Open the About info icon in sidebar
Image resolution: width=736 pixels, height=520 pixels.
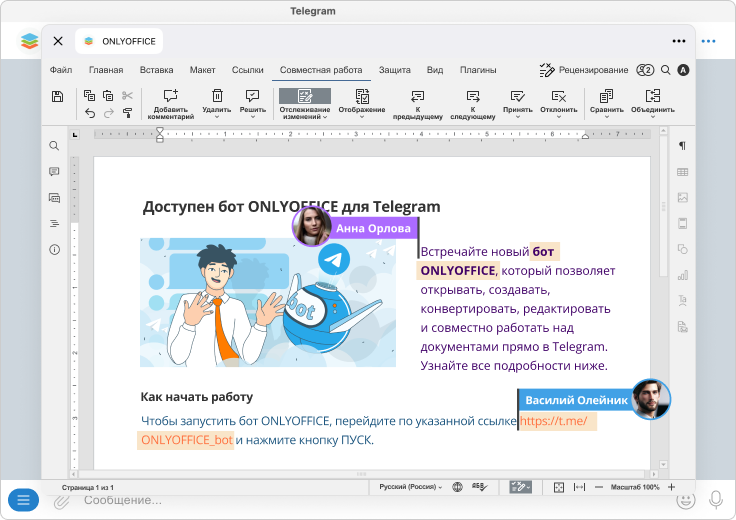(x=54, y=249)
